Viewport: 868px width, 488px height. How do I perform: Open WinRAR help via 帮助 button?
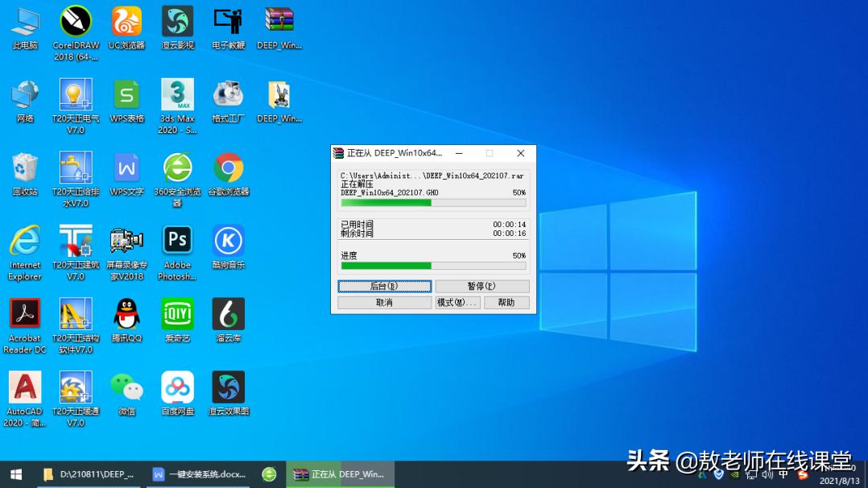(x=506, y=302)
